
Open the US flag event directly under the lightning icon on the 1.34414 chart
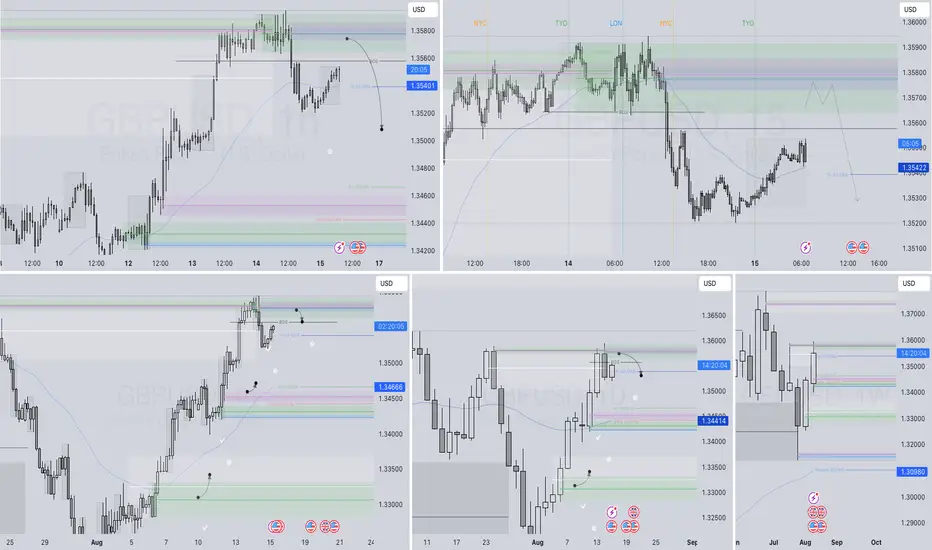pos(612,526)
